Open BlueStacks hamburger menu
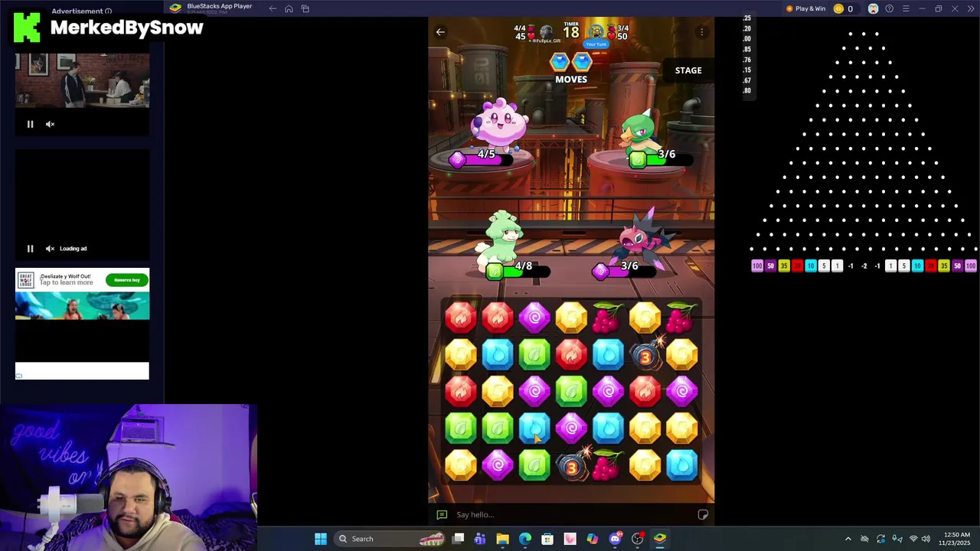Viewport: 980px width, 551px height. (906, 9)
